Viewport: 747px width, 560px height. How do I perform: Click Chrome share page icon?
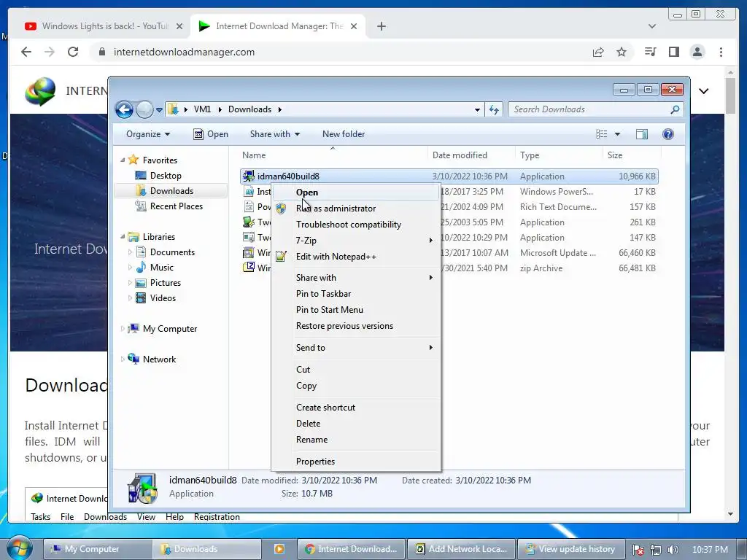click(598, 52)
